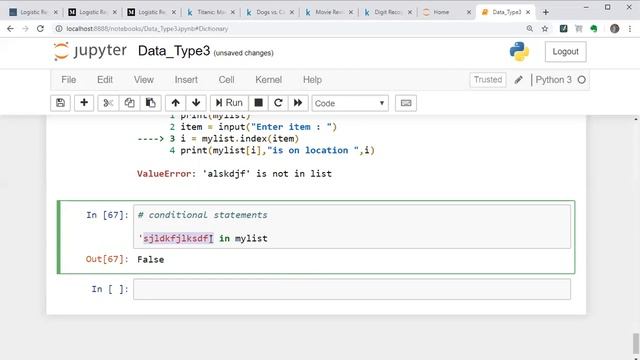Click the green Evernote extension icon
The width and height of the screenshot is (640, 360).
(594, 29)
